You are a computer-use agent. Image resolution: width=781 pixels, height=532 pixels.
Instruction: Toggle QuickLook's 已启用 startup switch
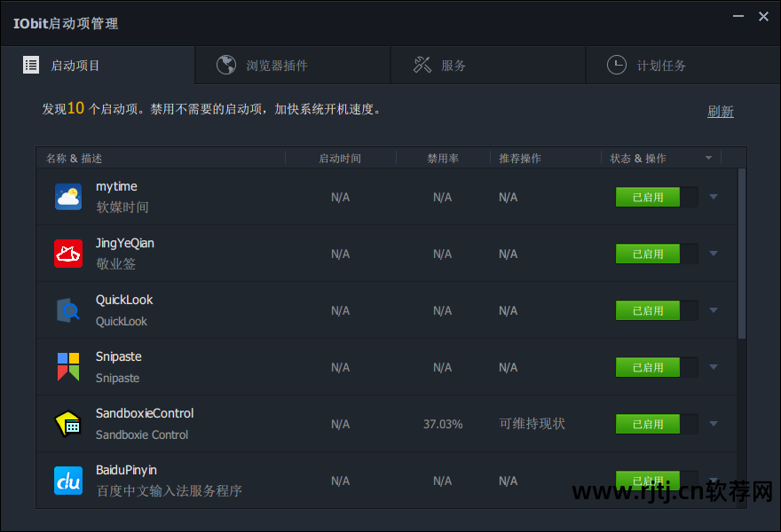click(647, 310)
